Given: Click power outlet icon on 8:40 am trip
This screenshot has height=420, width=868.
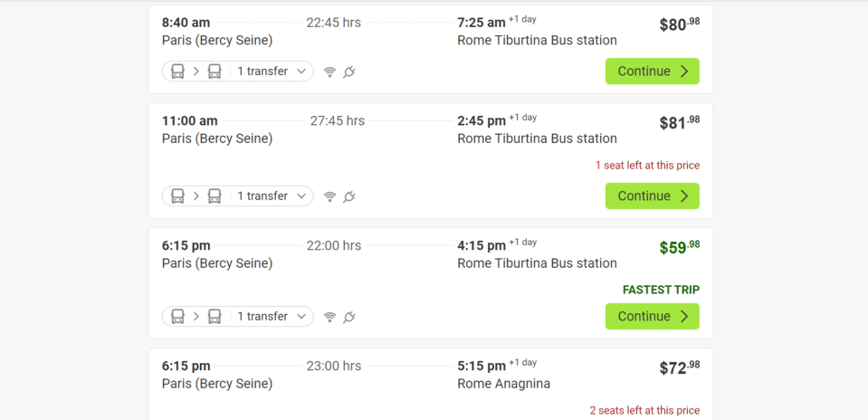Looking at the screenshot, I should (349, 72).
